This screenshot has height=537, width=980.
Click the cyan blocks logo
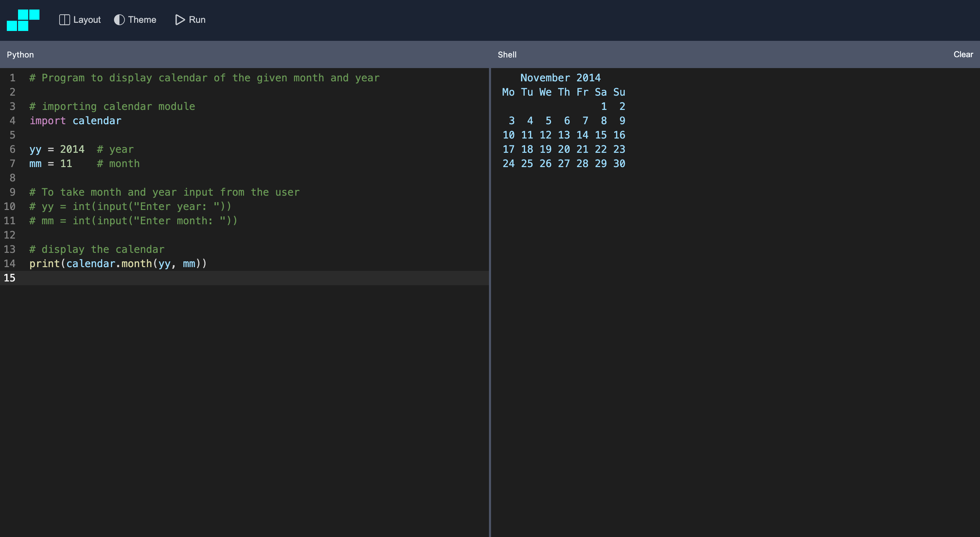[x=23, y=20]
